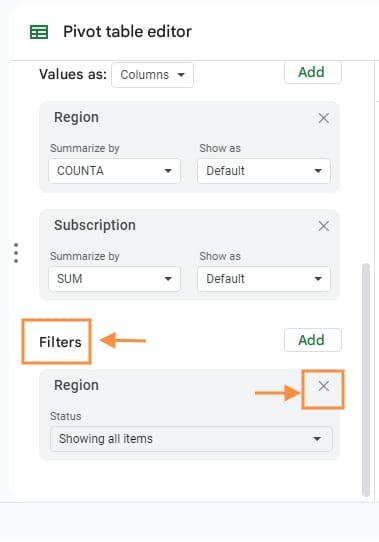
Task: Click the Values as label
Action: coord(73,74)
